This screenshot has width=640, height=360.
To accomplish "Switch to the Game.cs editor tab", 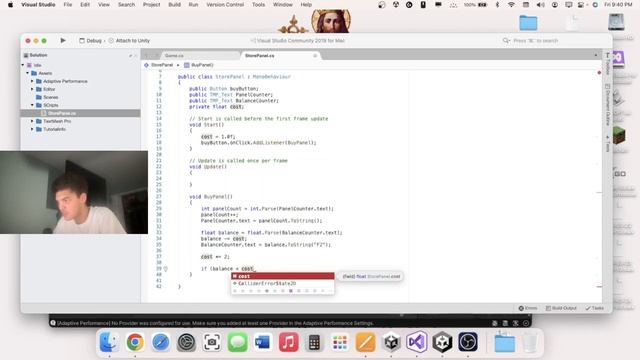I will (174, 56).
